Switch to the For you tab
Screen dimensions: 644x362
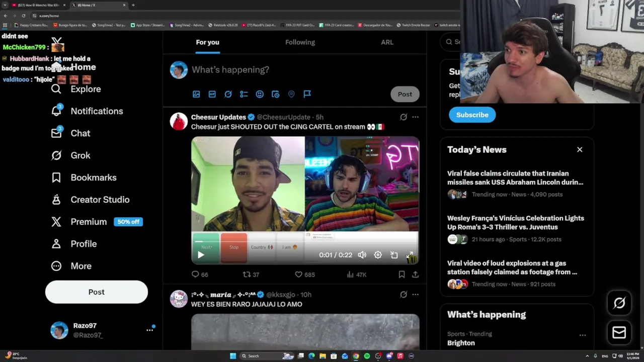pyautogui.click(x=207, y=42)
